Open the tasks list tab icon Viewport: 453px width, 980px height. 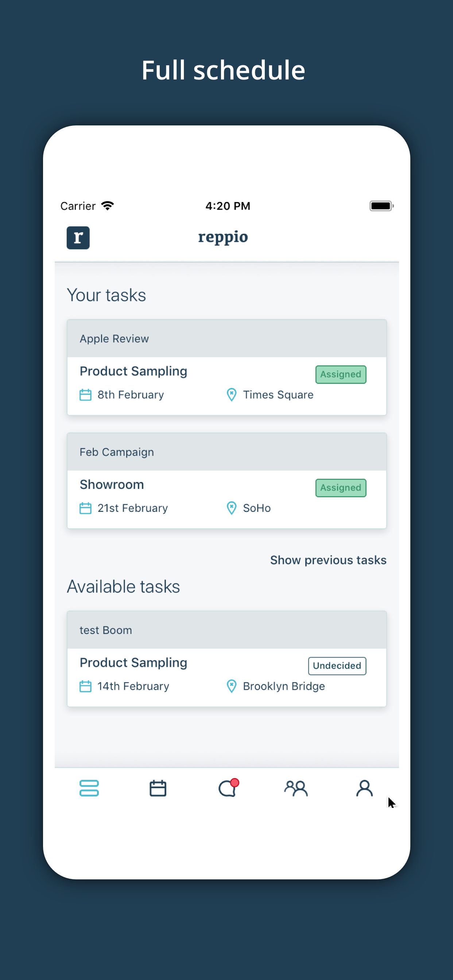point(89,788)
